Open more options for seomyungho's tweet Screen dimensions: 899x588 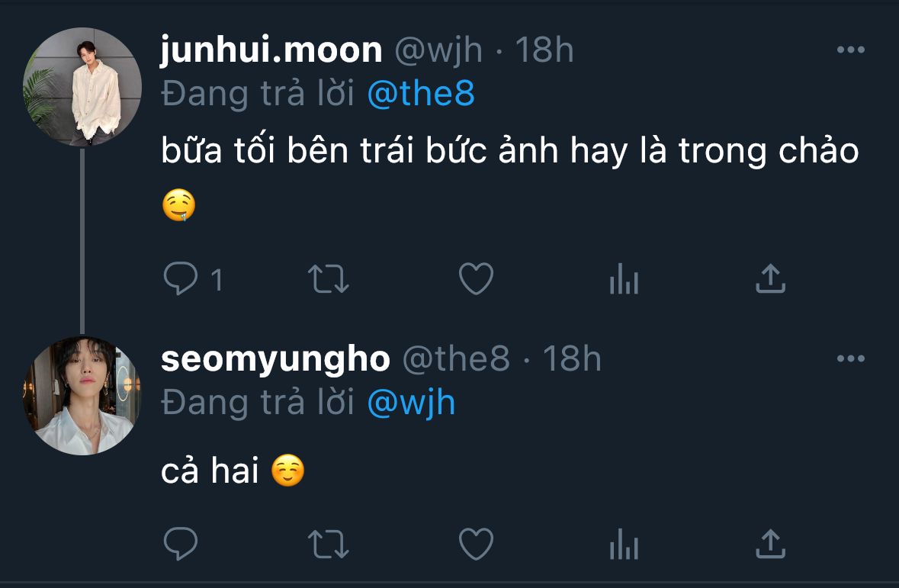pyautogui.click(x=850, y=358)
